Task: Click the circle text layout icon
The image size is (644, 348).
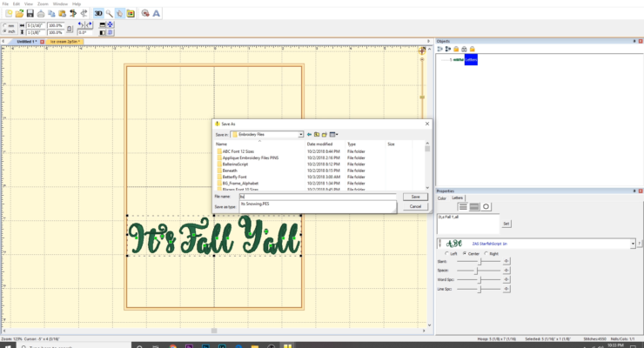Action: (x=486, y=206)
